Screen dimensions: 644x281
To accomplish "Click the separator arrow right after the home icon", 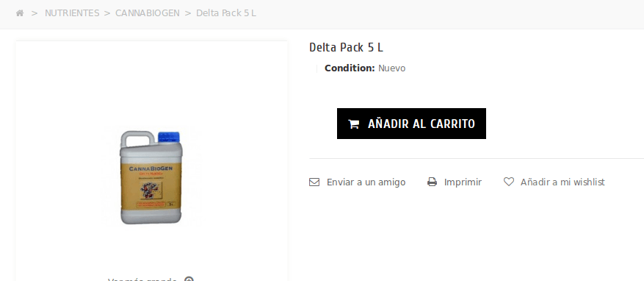I will tap(35, 13).
